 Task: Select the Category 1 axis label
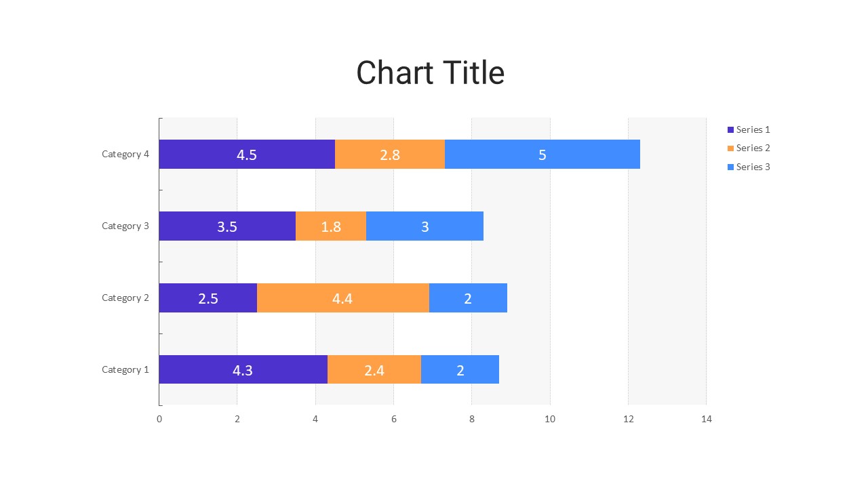[125, 369]
